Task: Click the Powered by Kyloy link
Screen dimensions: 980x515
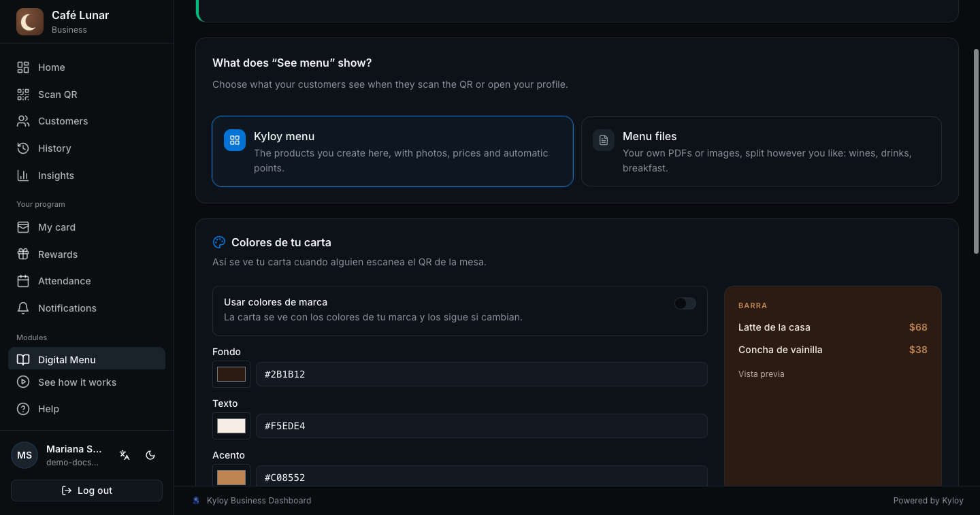Action: point(928,501)
